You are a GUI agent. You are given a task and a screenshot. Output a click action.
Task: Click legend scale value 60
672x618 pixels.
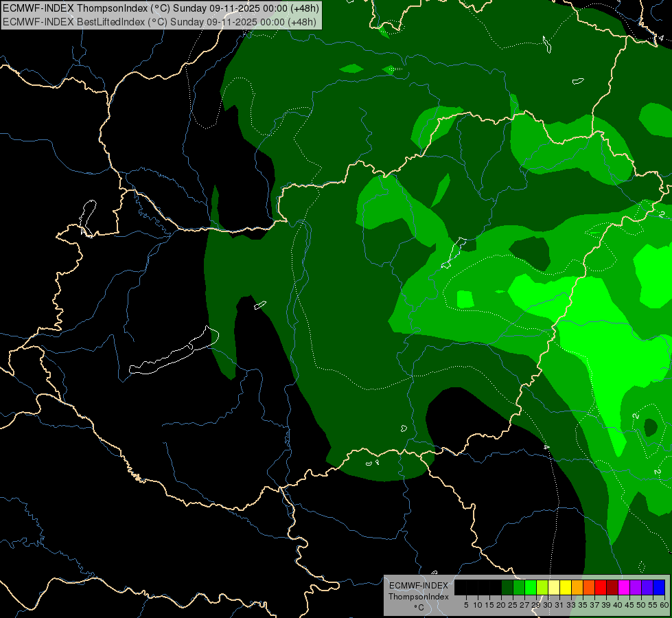664,605
